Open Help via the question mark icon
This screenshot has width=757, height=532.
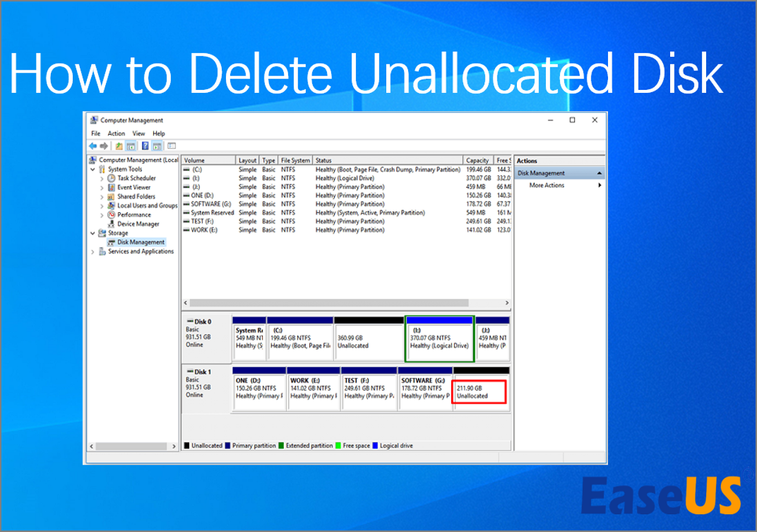coord(145,146)
